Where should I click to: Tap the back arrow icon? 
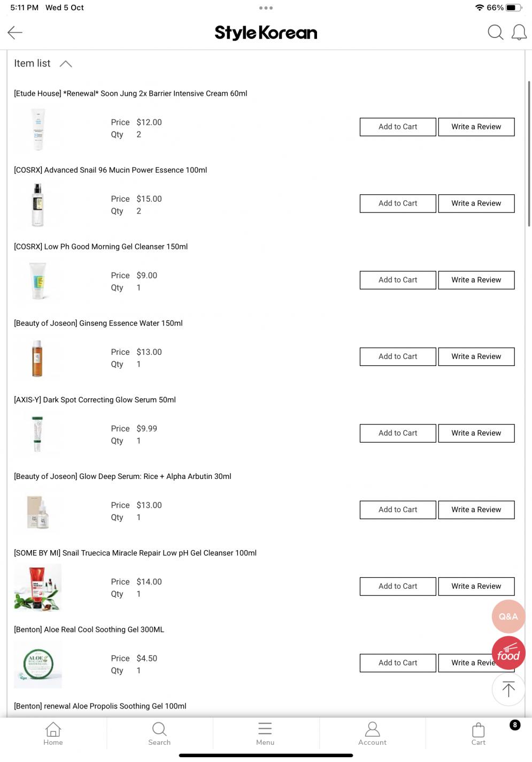click(x=15, y=33)
